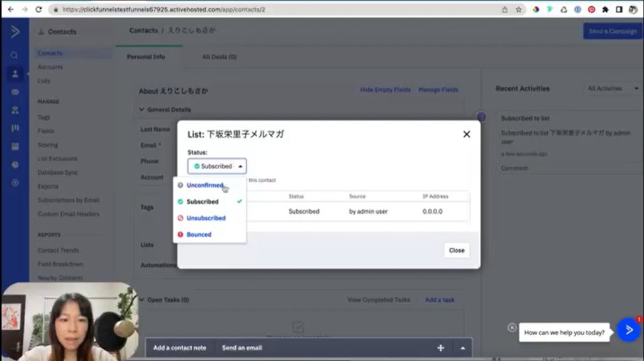
Task: Open the All Activities filter dropdown
Action: point(613,89)
